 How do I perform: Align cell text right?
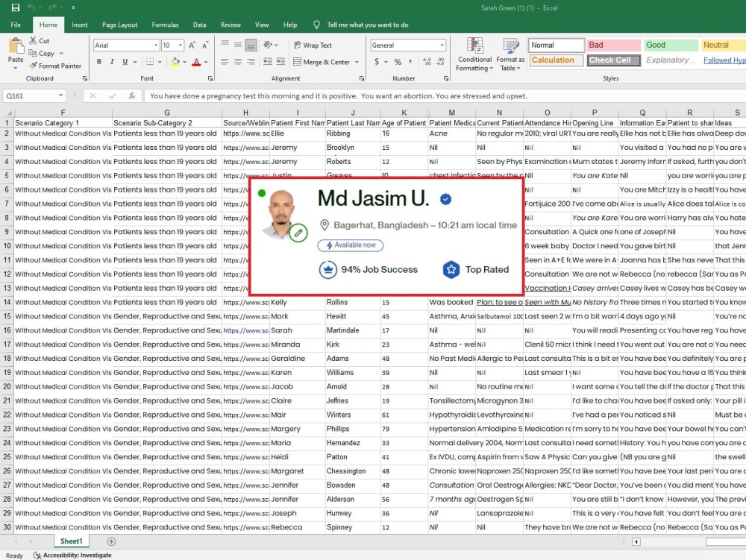[x=251, y=61]
